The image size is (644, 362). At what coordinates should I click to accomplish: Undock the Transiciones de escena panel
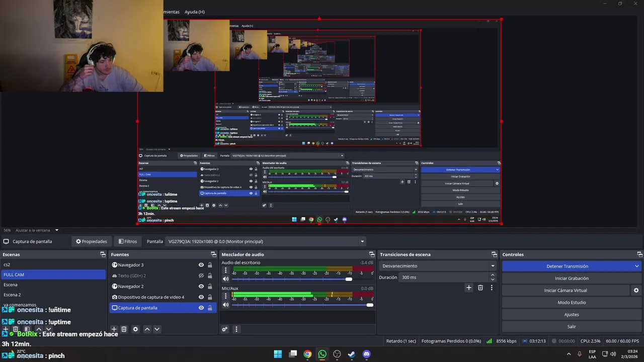click(494, 254)
